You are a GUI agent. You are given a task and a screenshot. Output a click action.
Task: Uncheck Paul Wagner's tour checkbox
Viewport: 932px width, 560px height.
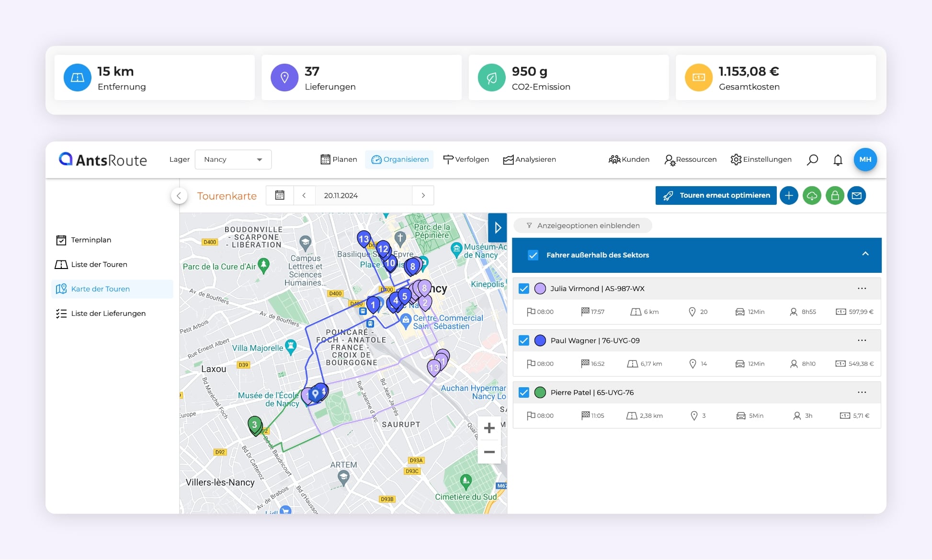[x=524, y=341]
